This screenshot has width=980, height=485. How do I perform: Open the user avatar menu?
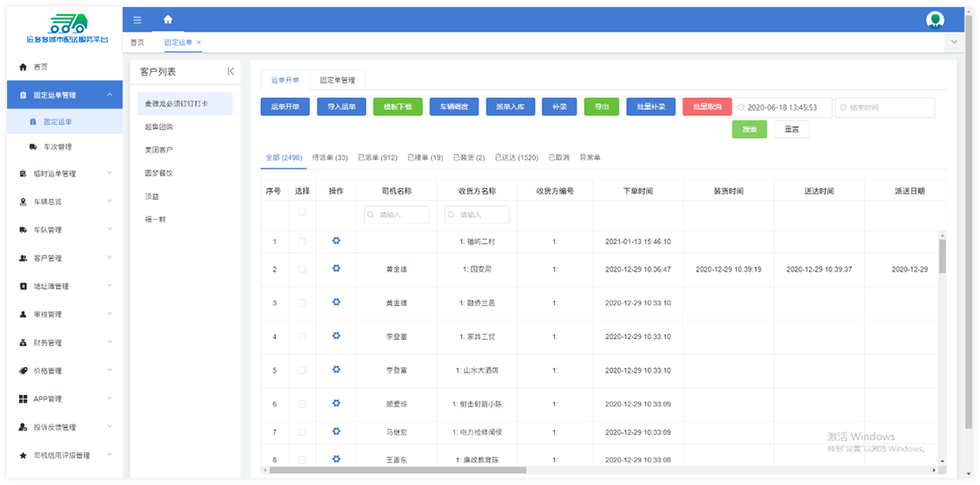935,20
